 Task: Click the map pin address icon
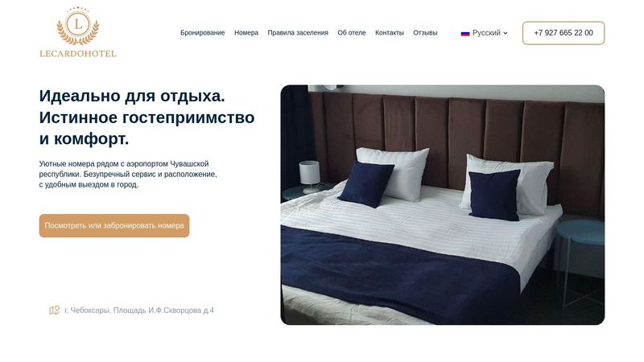tap(54, 311)
